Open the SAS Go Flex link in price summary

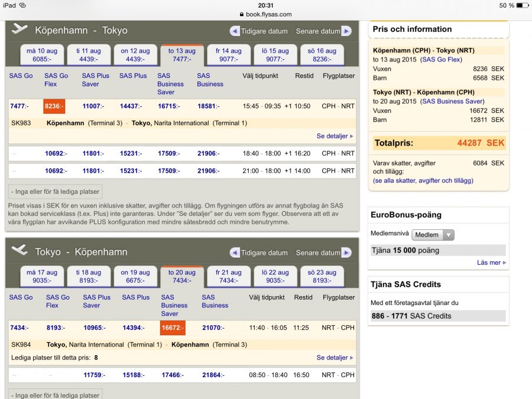[x=441, y=59]
